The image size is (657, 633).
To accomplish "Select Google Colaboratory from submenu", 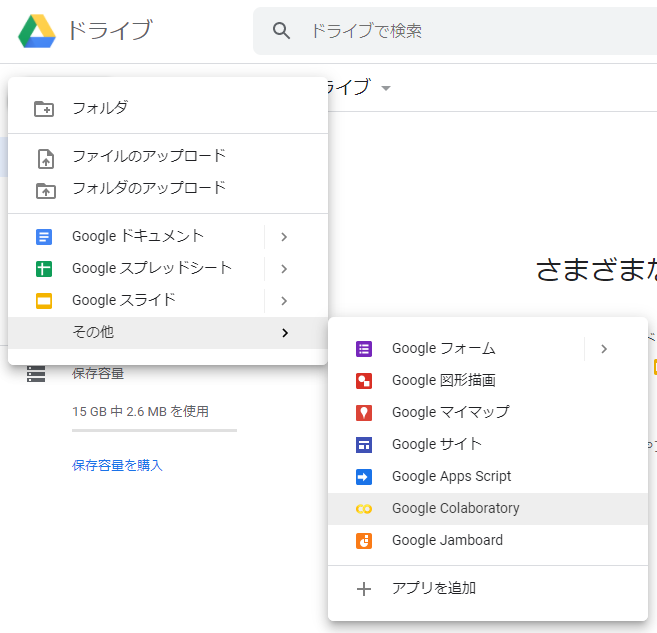I will coord(488,509).
